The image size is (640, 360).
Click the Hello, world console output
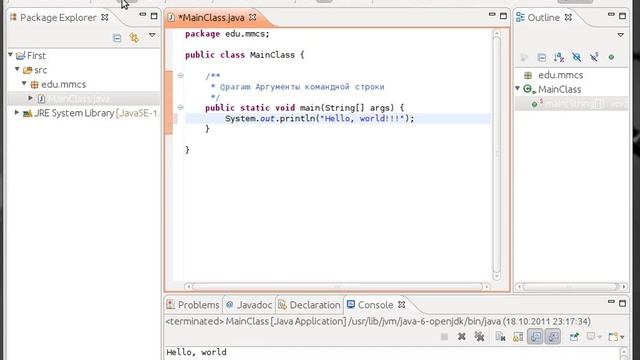coord(196,352)
